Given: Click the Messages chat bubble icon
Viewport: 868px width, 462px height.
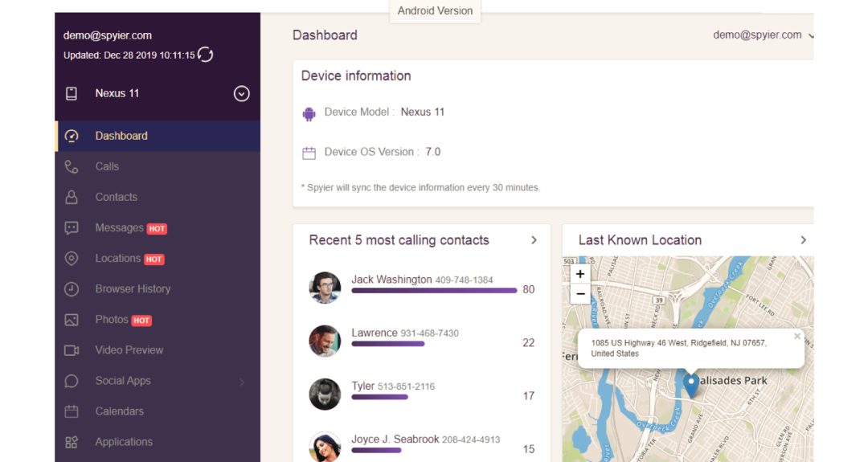Looking at the screenshot, I should 72,228.
